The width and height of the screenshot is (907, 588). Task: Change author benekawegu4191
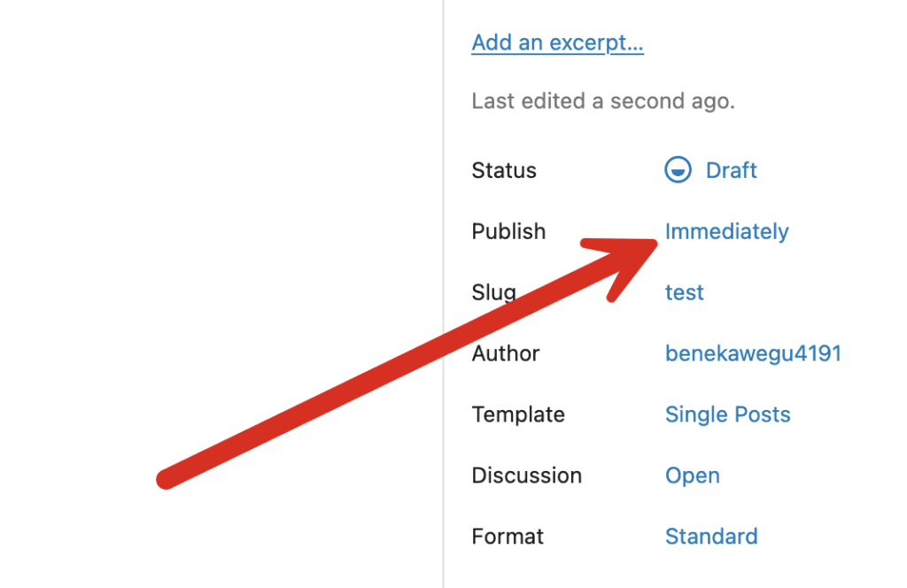coord(753,353)
